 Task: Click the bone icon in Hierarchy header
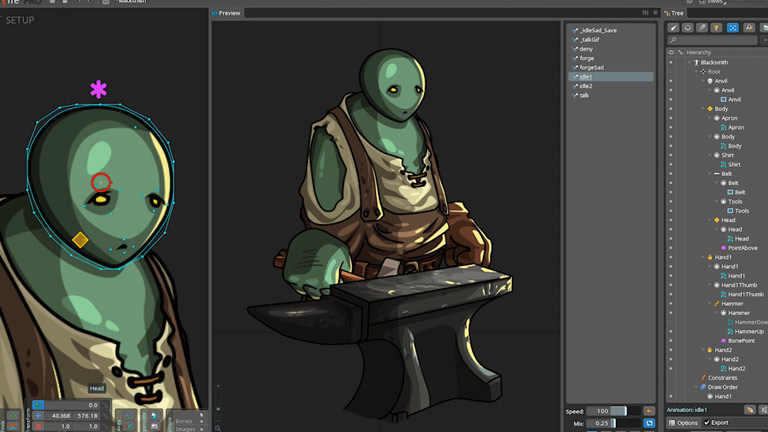680,52
